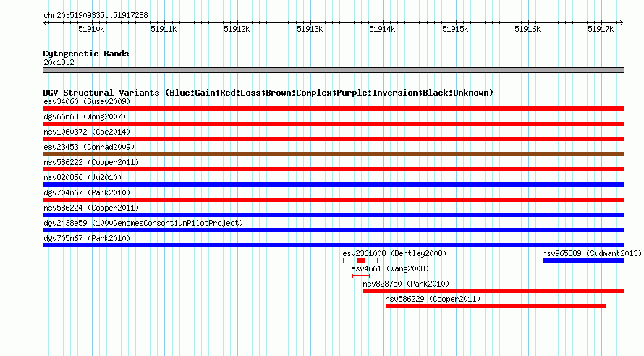
Task: Click the chr20:51909335..51917288 coordinate label
Action: pyautogui.click(x=96, y=15)
